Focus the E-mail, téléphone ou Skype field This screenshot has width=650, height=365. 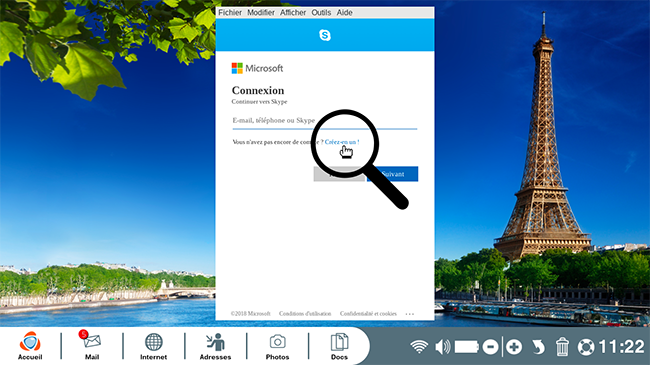tap(325, 121)
